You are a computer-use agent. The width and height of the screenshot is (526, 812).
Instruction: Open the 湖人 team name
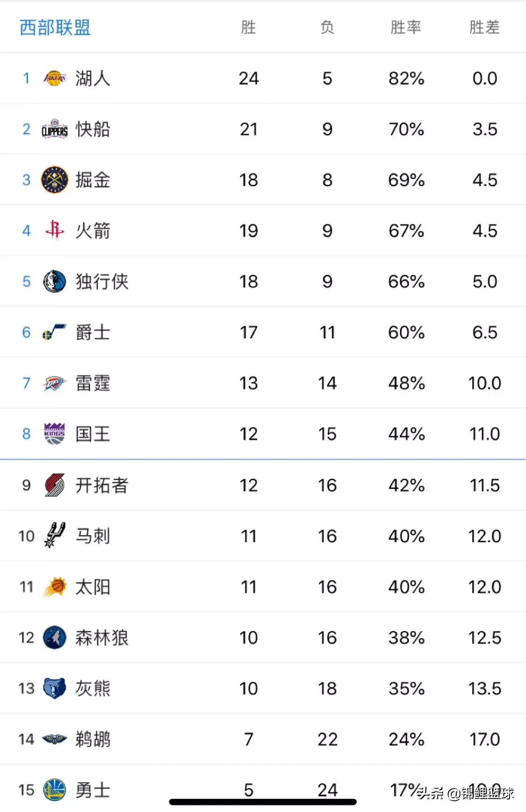[93, 78]
